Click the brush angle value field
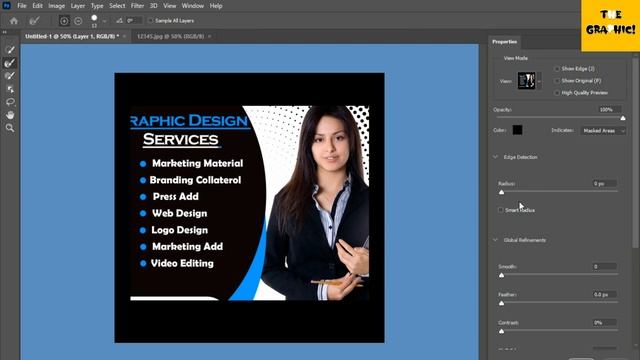This screenshot has width=640, height=360. click(134, 20)
